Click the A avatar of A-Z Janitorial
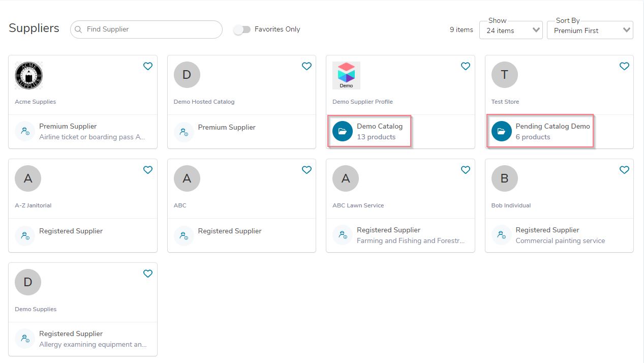Screen dimensions: 644x363 28,178
